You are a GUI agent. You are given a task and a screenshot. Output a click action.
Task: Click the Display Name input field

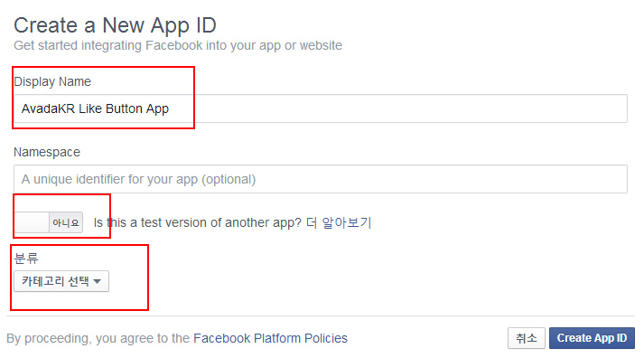point(321,108)
